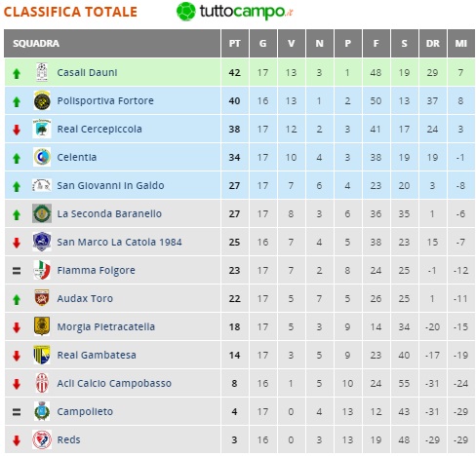The image size is (476, 456).
Task: Sort by the PT column header
Action: (x=235, y=43)
